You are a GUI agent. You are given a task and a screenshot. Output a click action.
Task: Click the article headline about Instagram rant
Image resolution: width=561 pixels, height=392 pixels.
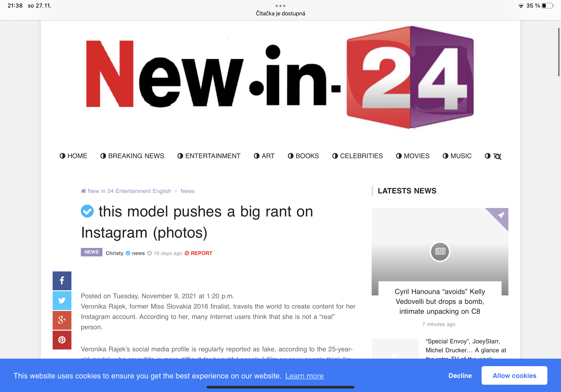click(197, 222)
